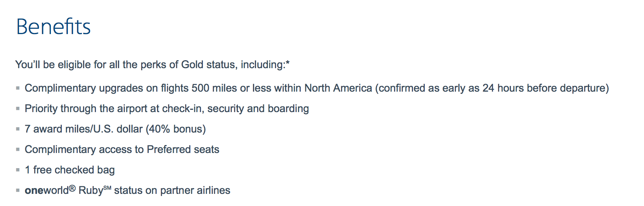Click the asterisk after "including:"
The width and height of the screenshot is (644, 206).
(x=287, y=63)
